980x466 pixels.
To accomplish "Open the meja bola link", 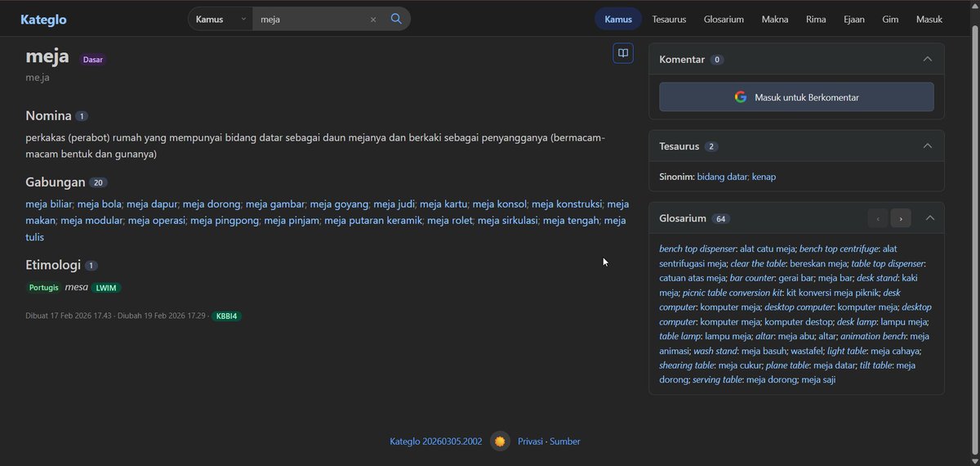I will (100, 204).
